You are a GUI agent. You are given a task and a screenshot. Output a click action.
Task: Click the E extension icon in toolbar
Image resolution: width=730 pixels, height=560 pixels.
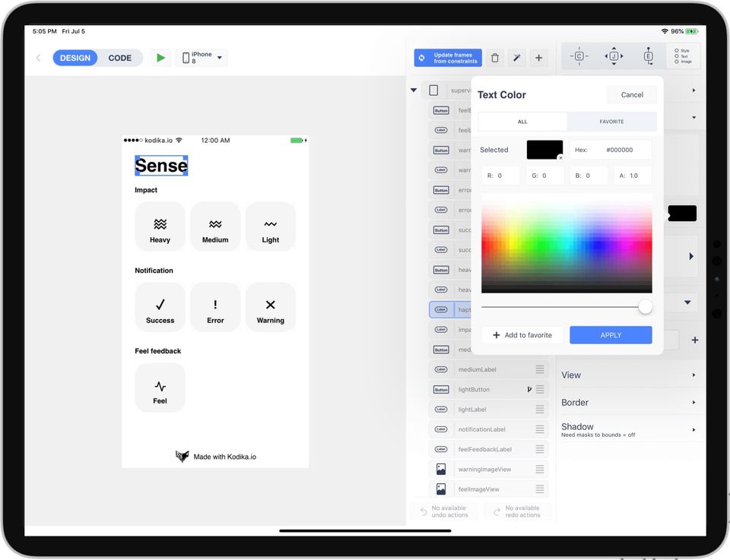pyautogui.click(x=648, y=56)
